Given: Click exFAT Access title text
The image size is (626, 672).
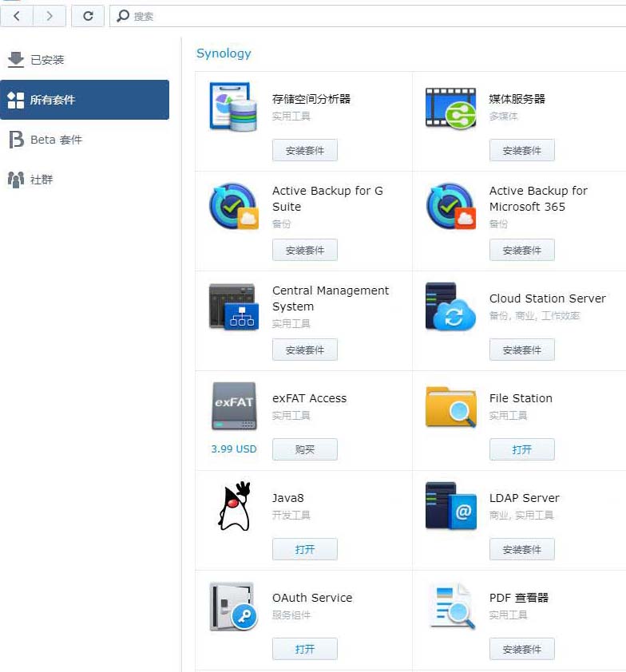Looking at the screenshot, I should pos(309,398).
